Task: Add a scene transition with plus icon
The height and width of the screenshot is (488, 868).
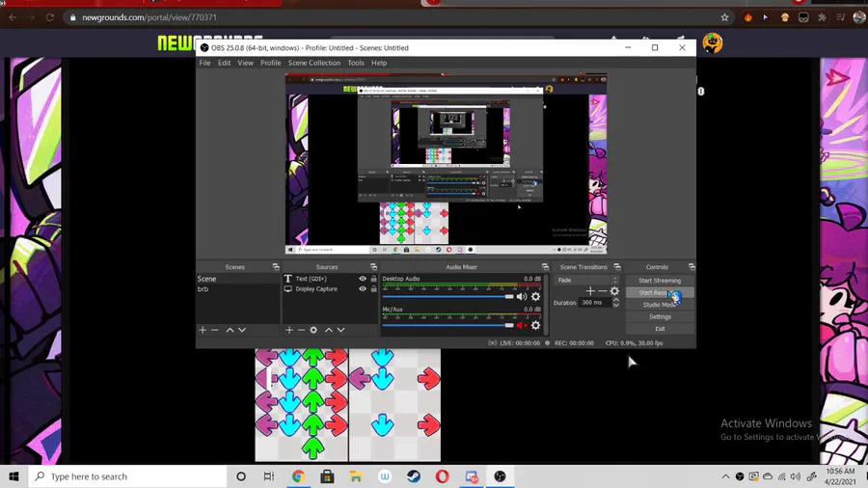Action: coord(590,291)
